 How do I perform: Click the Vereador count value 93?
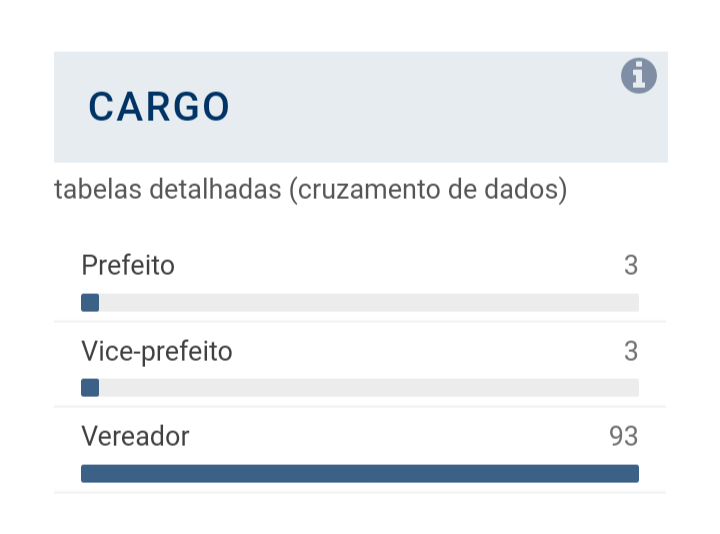coord(624,436)
